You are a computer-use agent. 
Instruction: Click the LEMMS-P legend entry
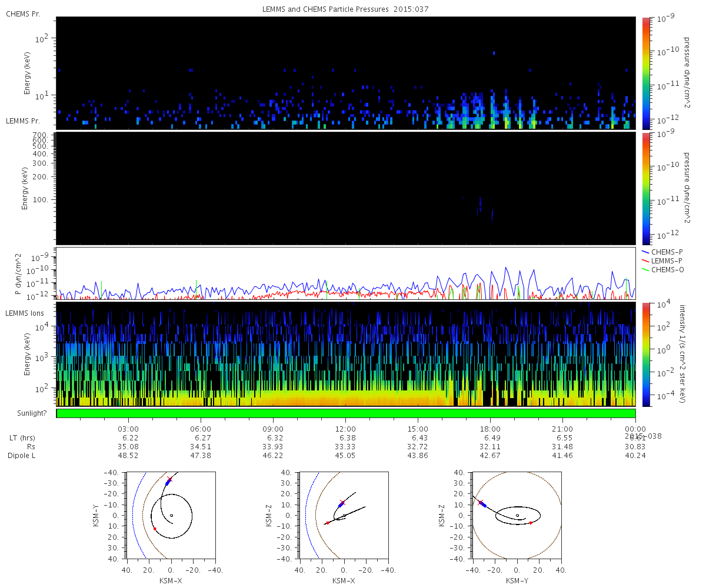(x=662, y=260)
